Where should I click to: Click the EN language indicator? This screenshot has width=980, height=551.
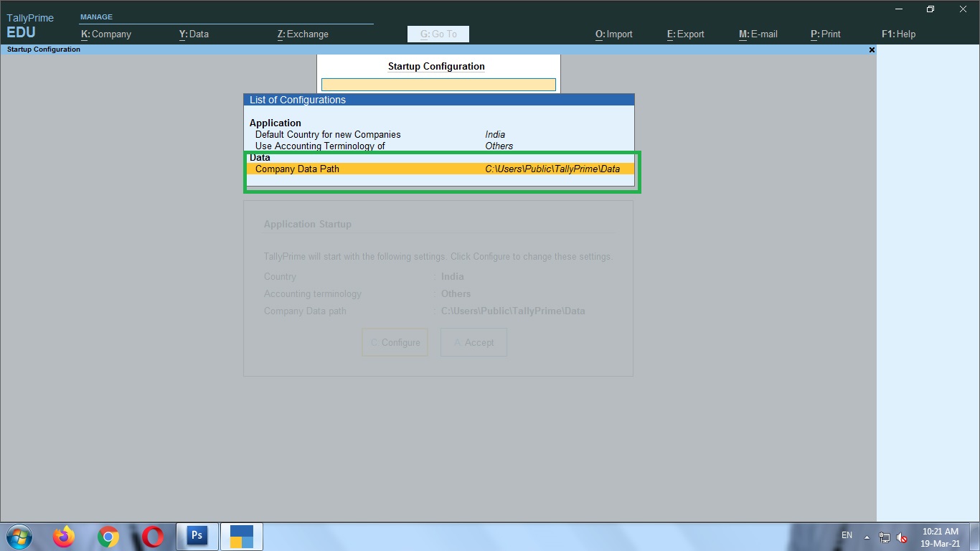847,535
